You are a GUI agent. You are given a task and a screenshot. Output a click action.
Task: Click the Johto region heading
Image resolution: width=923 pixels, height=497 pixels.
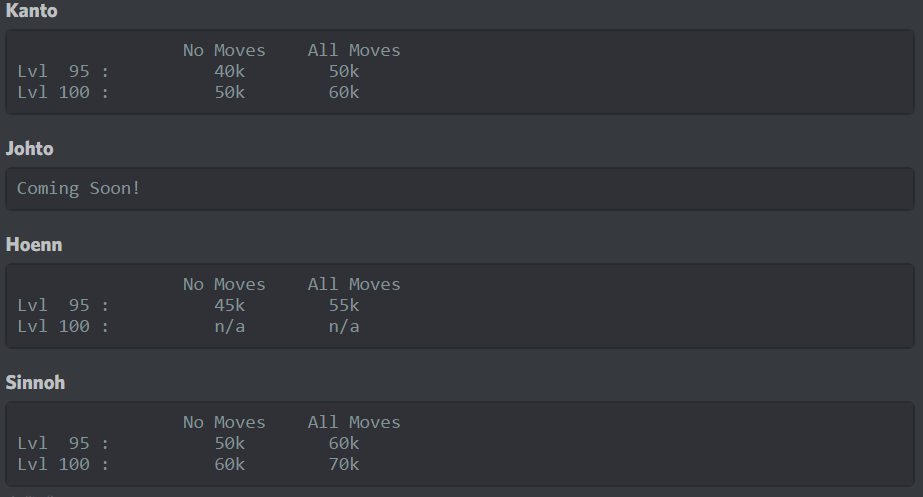click(30, 149)
